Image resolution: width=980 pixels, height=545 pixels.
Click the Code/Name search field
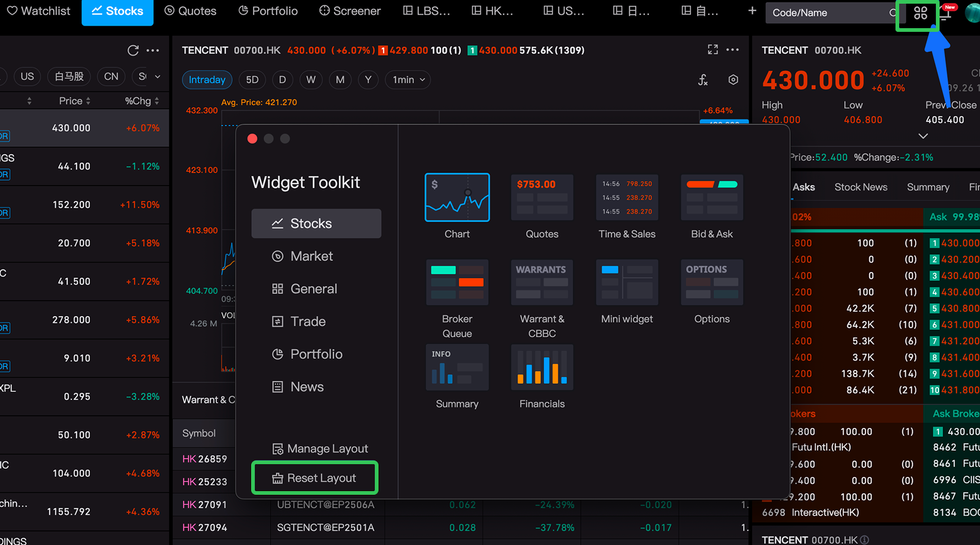click(827, 13)
